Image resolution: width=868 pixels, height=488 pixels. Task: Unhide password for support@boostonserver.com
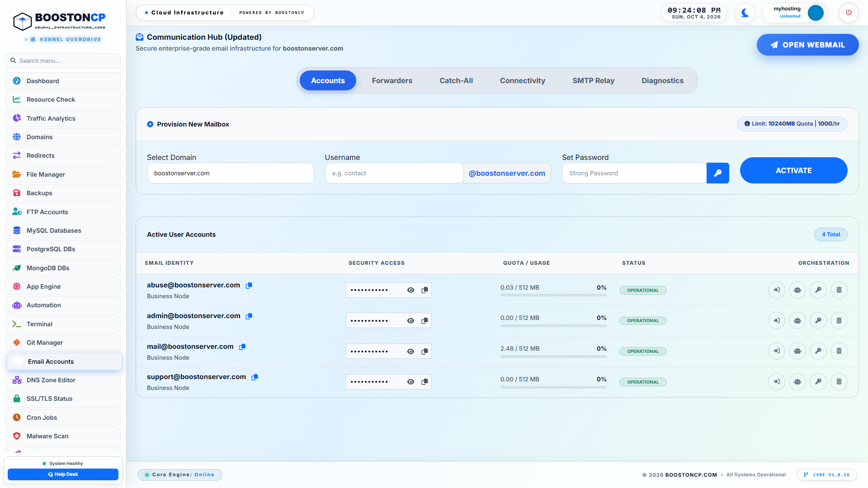pos(410,382)
